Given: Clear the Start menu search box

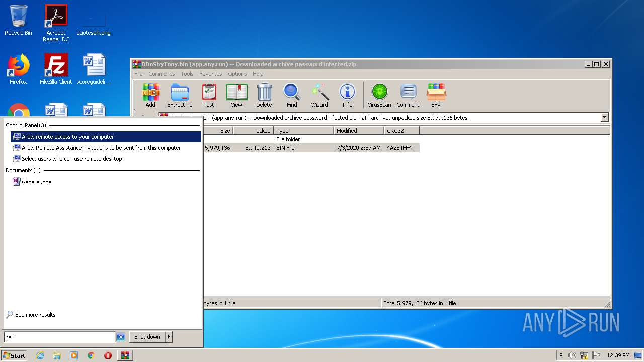Looking at the screenshot, I should tap(121, 337).
